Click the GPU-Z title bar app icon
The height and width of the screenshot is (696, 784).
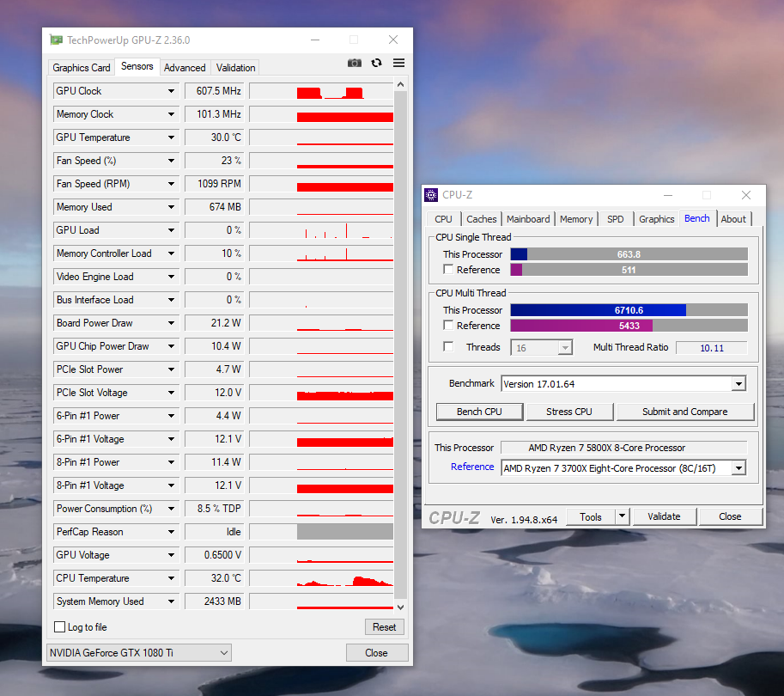click(x=56, y=40)
